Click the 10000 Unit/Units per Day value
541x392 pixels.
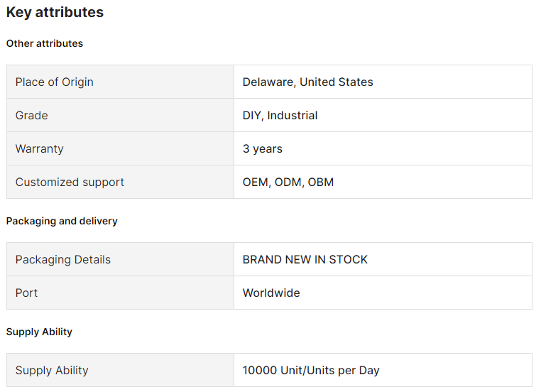tap(310, 370)
